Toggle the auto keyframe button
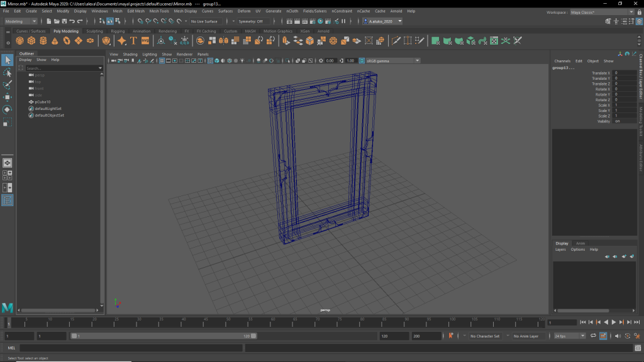Viewport: 644px width, 362px height. (x=450, y=336)
